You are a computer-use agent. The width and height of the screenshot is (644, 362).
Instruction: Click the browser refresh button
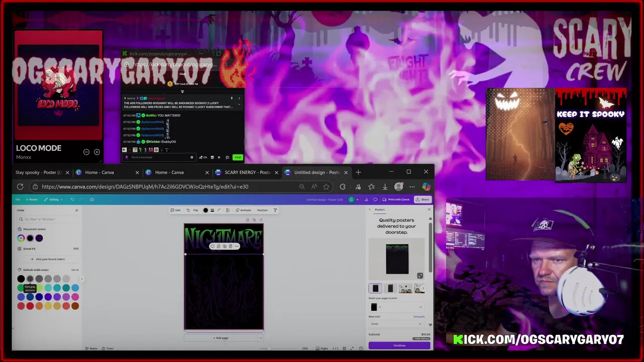tap(20, 187)
